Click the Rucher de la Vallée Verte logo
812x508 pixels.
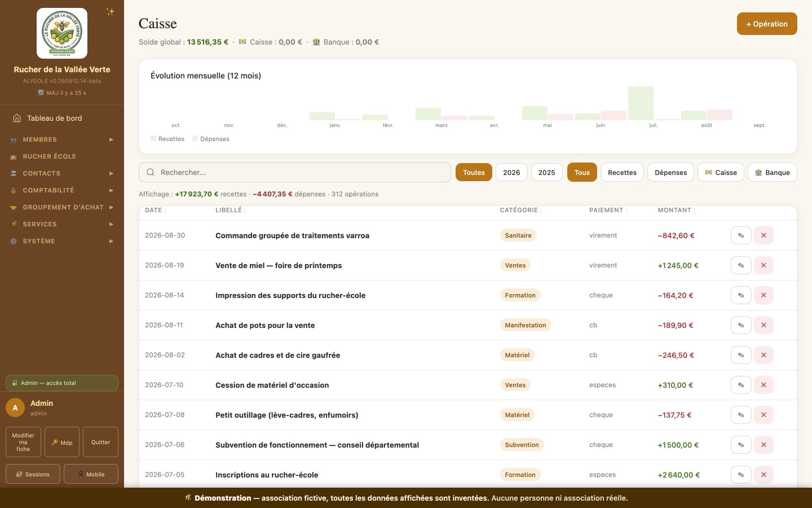click(x=62, y=33)
